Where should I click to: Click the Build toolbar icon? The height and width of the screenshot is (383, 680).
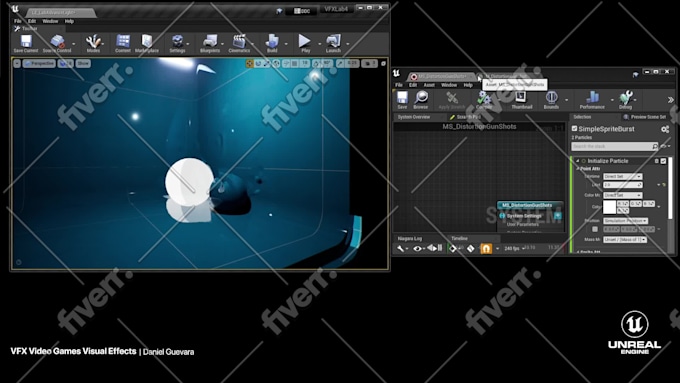272,44
